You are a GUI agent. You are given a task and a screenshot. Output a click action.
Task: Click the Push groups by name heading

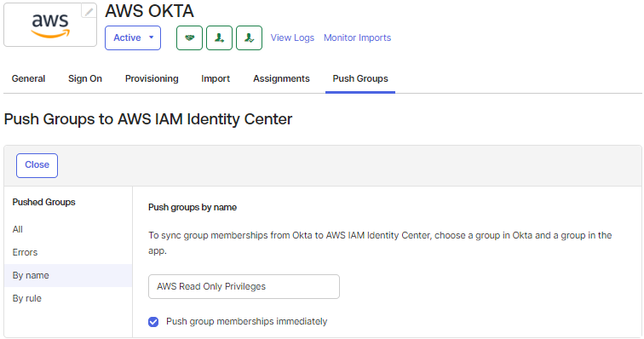tap(193, 207)
